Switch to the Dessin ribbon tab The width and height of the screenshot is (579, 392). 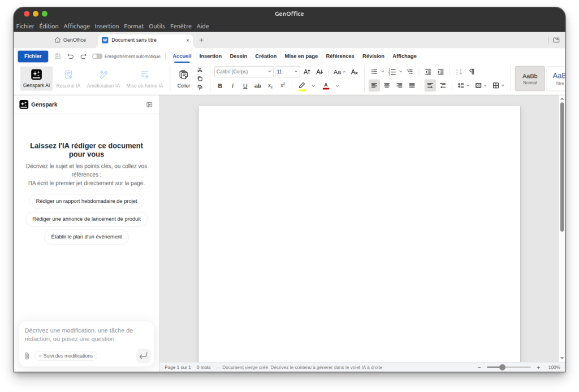[239, 56]
